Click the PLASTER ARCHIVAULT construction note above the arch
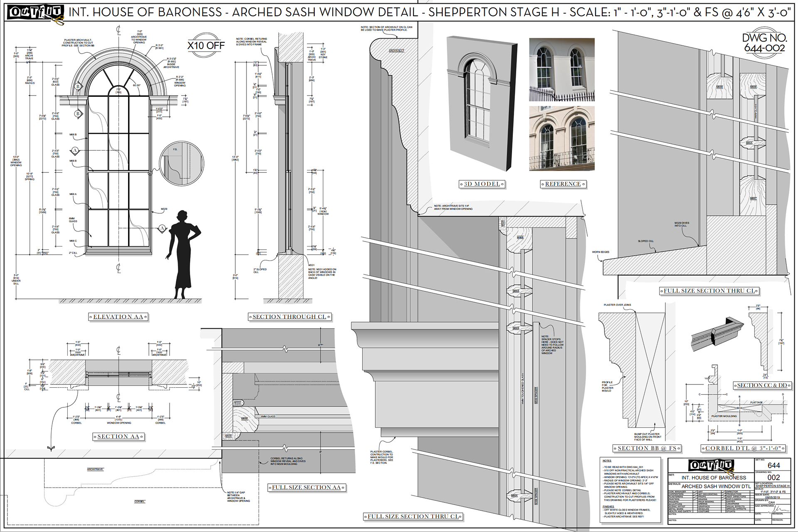This screenshot has width=798, height=532. 78,43
